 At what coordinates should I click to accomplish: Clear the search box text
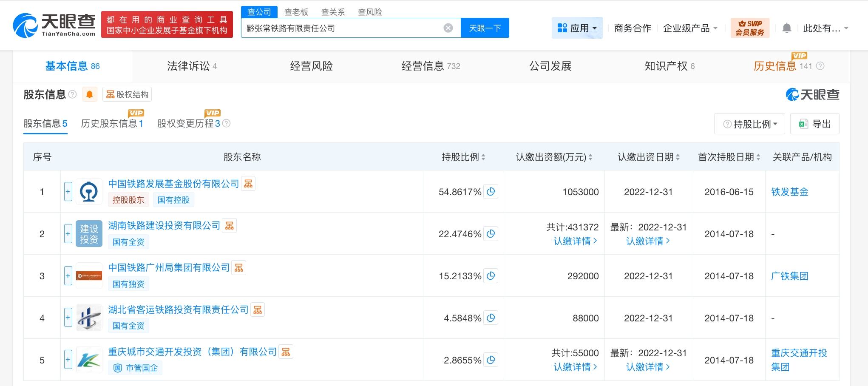tap(448, 28)
